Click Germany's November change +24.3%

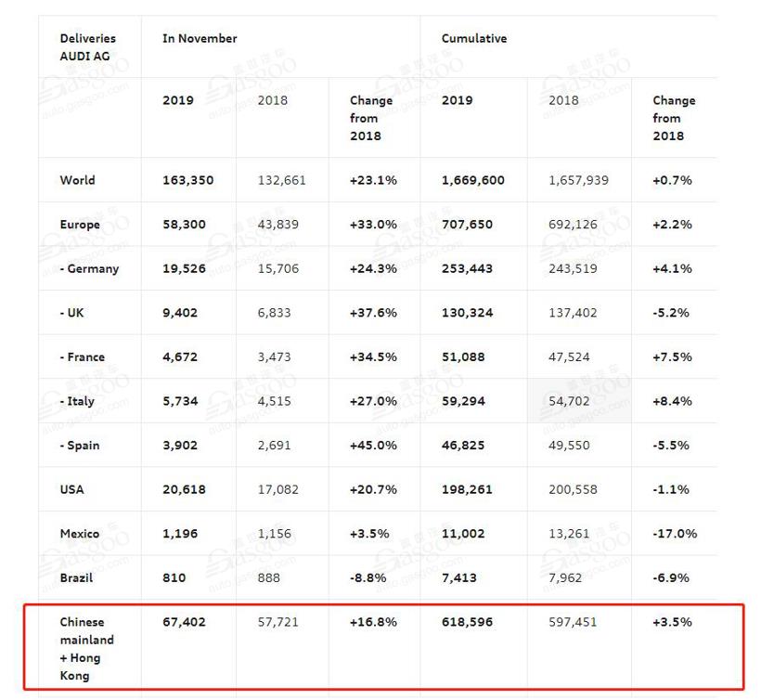[373, 269]
